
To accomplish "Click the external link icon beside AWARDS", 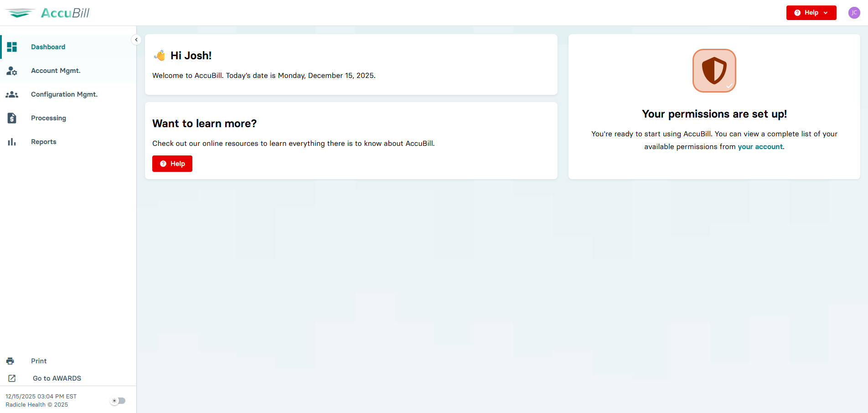I will (x=12, y=378).
